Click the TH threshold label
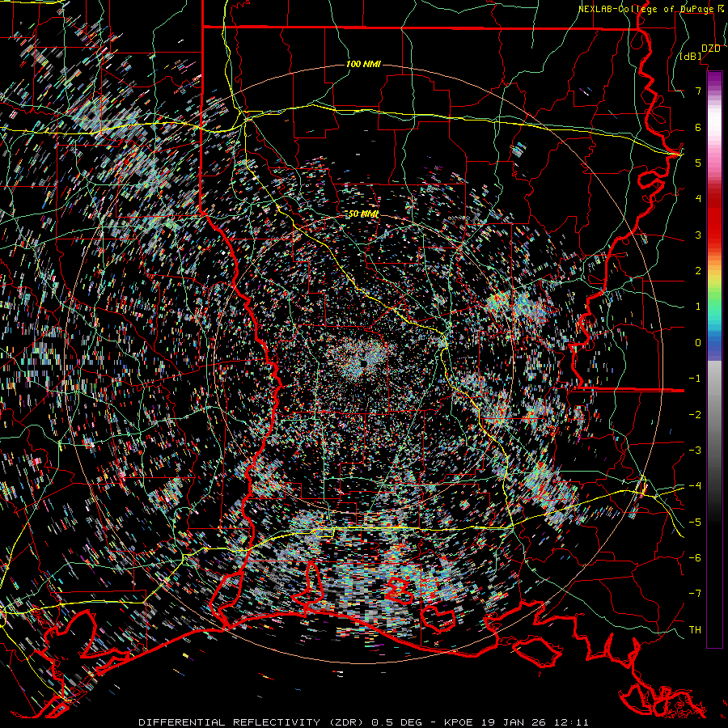The height and width of the screenshot is (728, 728). coord(695,630)
